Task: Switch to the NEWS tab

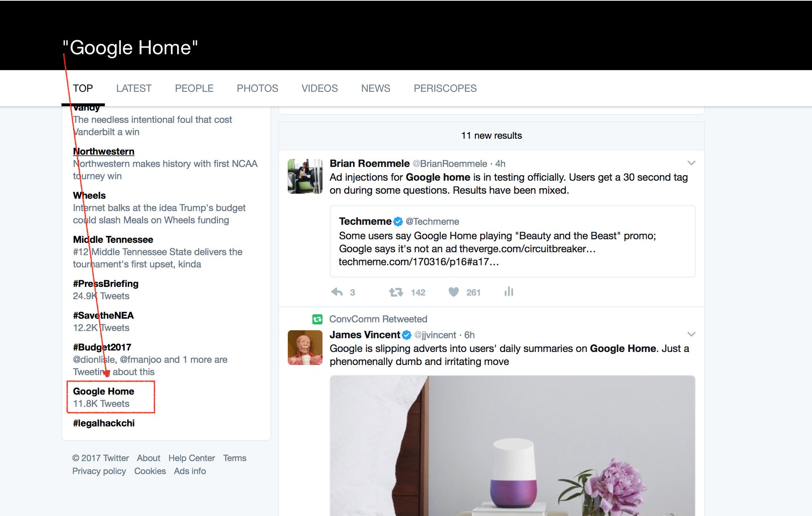Action: [376, 88]
